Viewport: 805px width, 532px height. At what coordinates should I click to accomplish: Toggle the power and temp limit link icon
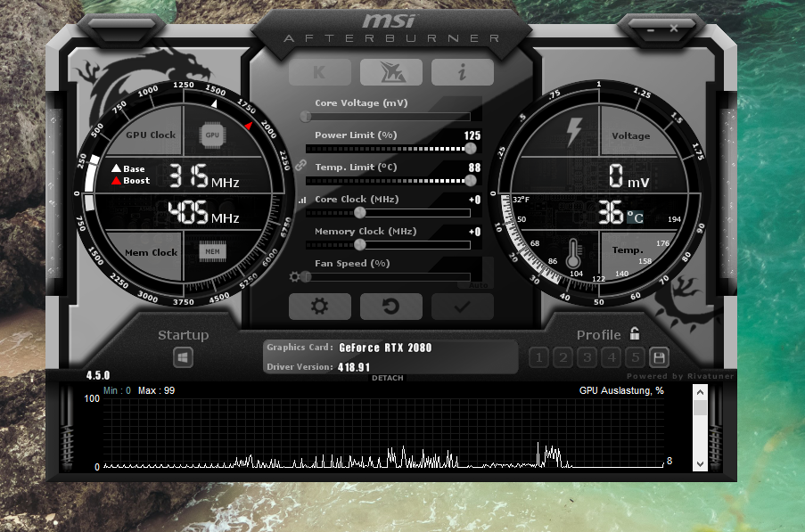[300, 165]
